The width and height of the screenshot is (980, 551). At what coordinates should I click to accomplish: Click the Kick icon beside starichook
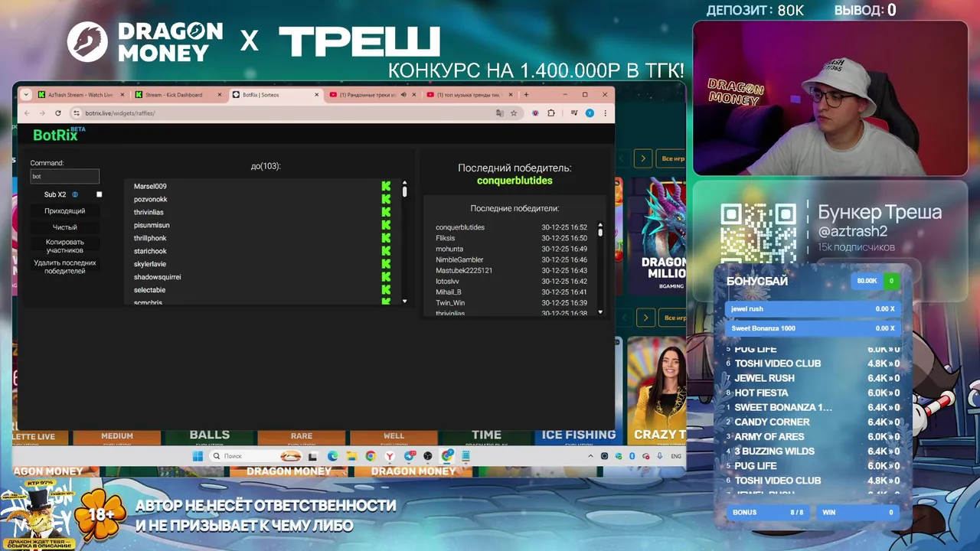tap(386, 251)
